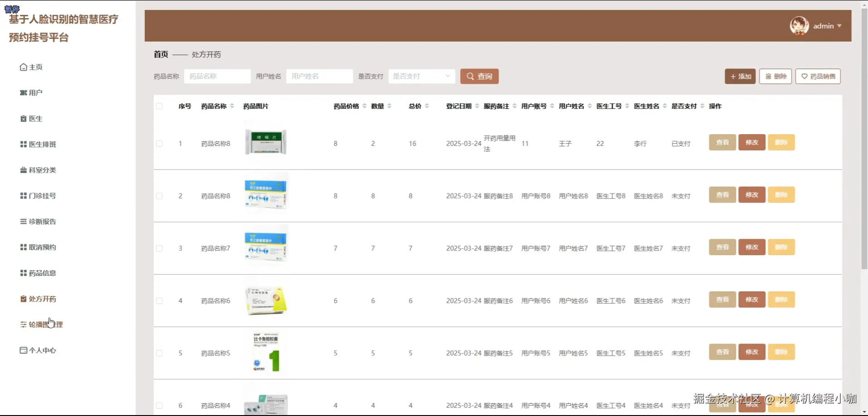
Task: Sort by 药品价格 column arrows
Action: 365,106
